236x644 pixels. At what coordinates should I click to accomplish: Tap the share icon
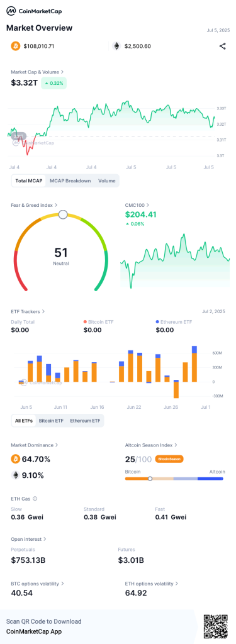click(x=222, y=46)
